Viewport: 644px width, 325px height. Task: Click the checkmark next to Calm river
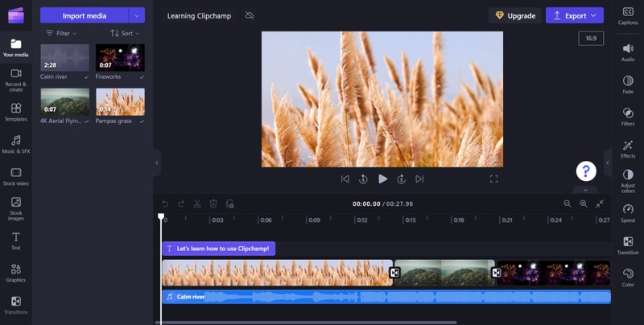pos(86,76)
